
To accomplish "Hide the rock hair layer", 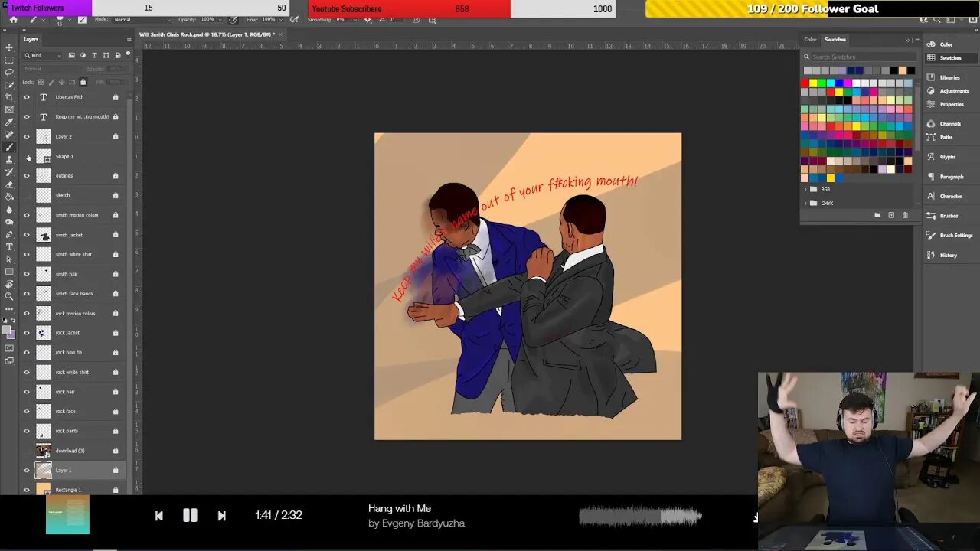I will pyautogui.click(x=27, y=392).
